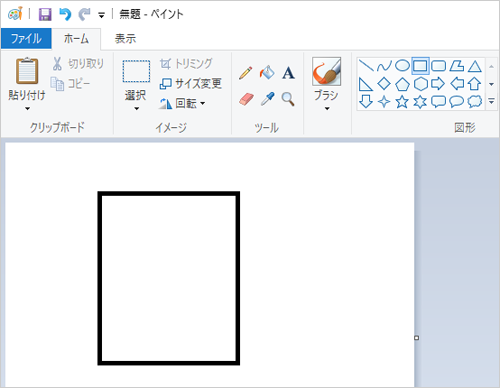Image resolution: width=500 pixels, height=388 pixels.
Task: Click the トリミング crop button
Action: pyautogui.click(x=186, y=63)
